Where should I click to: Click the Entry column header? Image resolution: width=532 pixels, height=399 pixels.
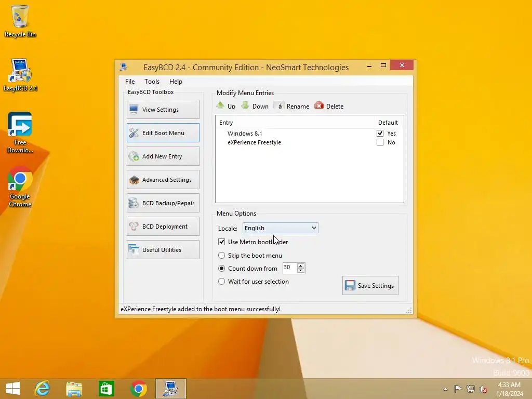(x=226, y=123)
